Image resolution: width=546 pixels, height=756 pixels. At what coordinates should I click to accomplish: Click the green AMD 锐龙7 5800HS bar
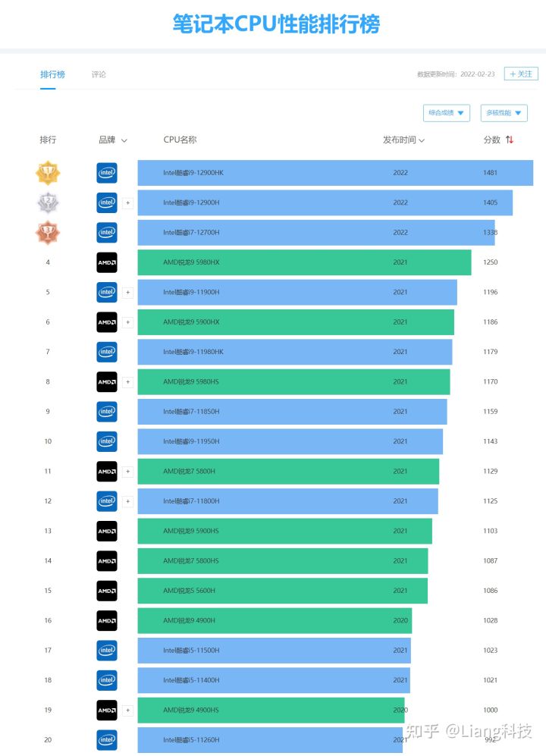tap(282, 560)
